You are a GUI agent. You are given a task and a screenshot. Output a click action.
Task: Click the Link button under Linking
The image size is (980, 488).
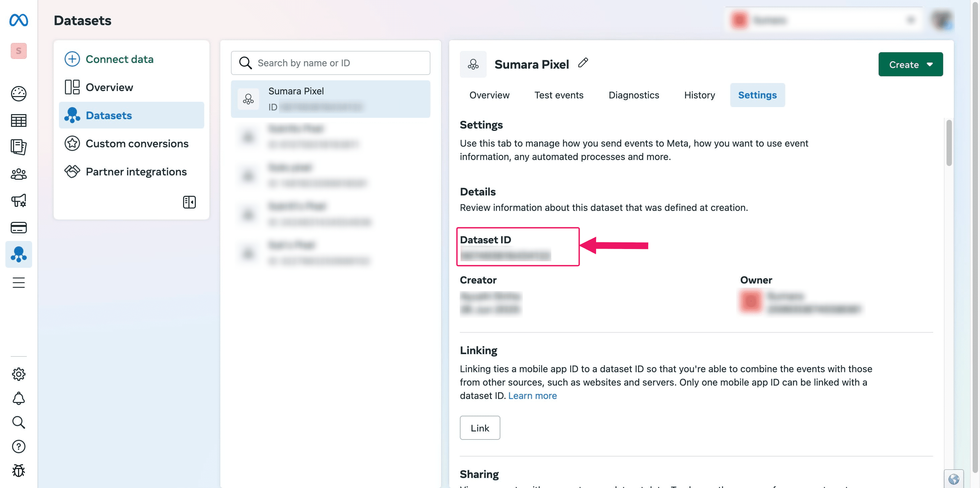pyautogui.click(x=480, y=428)
